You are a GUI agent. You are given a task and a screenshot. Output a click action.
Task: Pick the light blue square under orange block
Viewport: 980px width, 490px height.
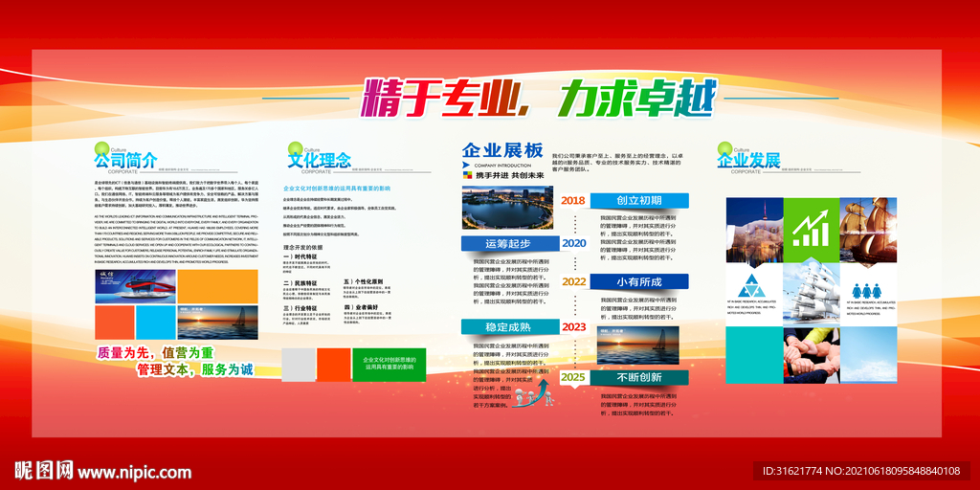tap(155, 323)
